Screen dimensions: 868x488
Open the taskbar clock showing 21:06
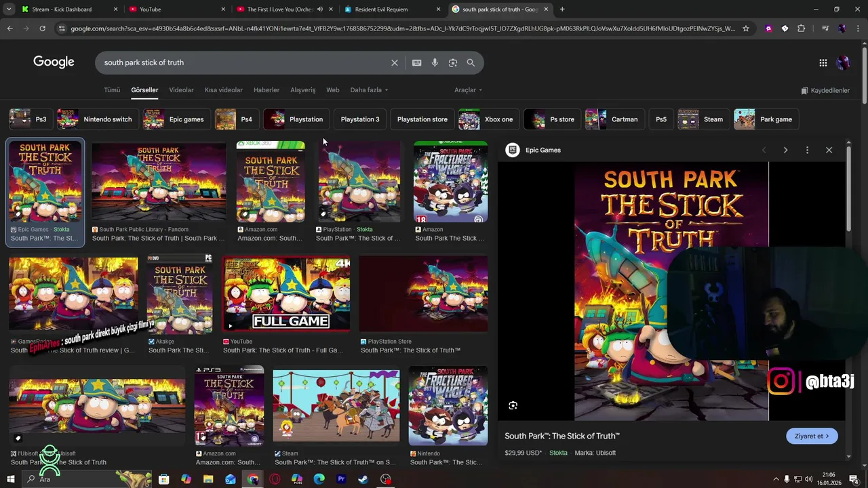pyautogui.click(x=829, y=479)
